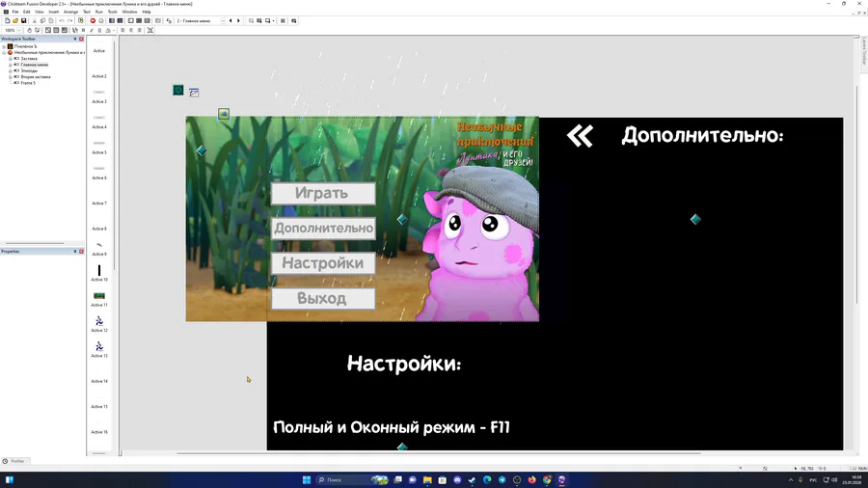Screen dimensions: 868x488
Task: Toggle bold text formatting icon
Action: [x=83, y=30]
